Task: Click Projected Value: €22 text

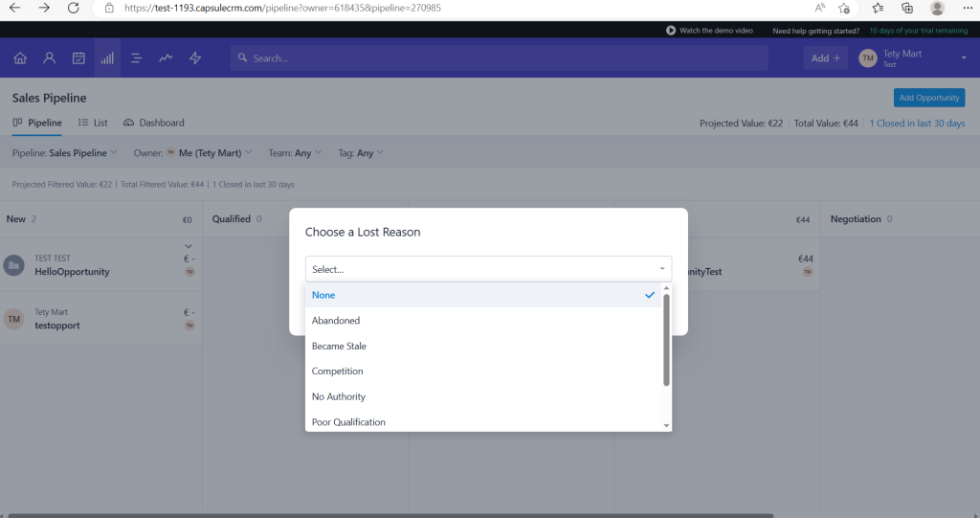Action: pyautogui.click(x=741, y=124)
